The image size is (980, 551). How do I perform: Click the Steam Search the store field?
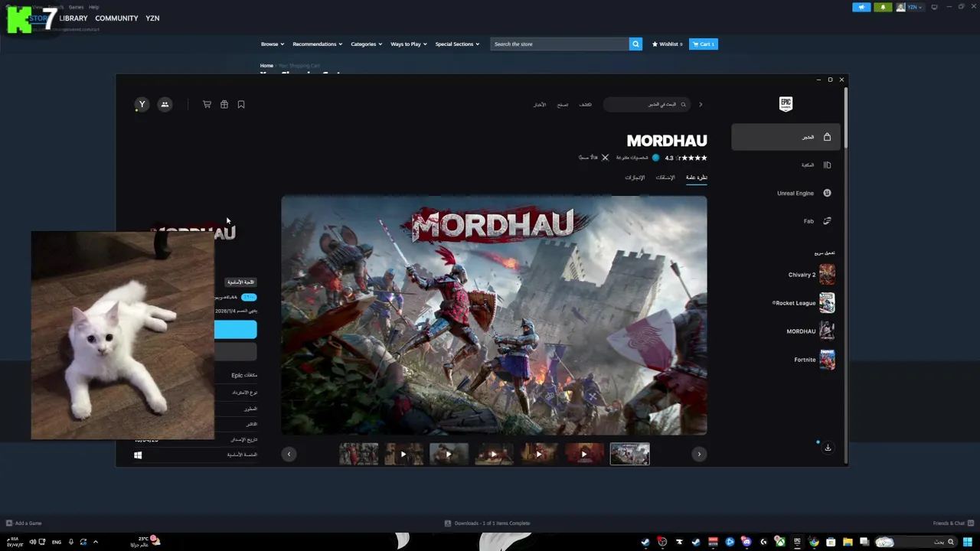(560, 44)
